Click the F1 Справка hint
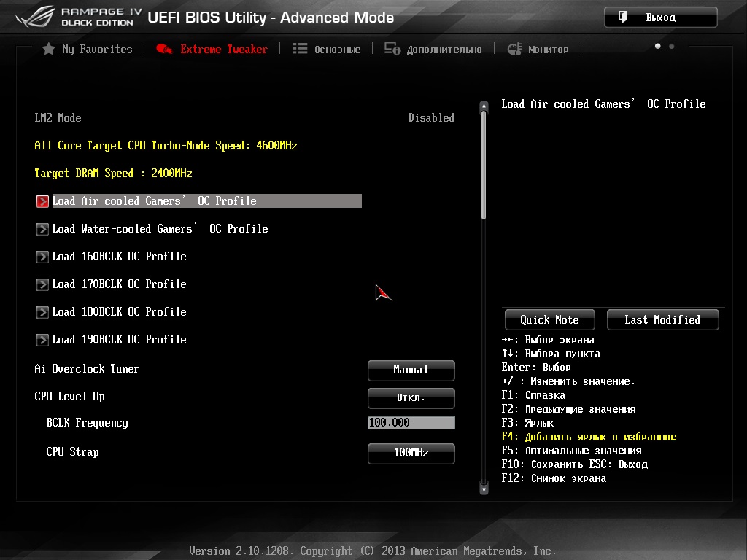This screenshot has width=747, height=560. point(533,395)
